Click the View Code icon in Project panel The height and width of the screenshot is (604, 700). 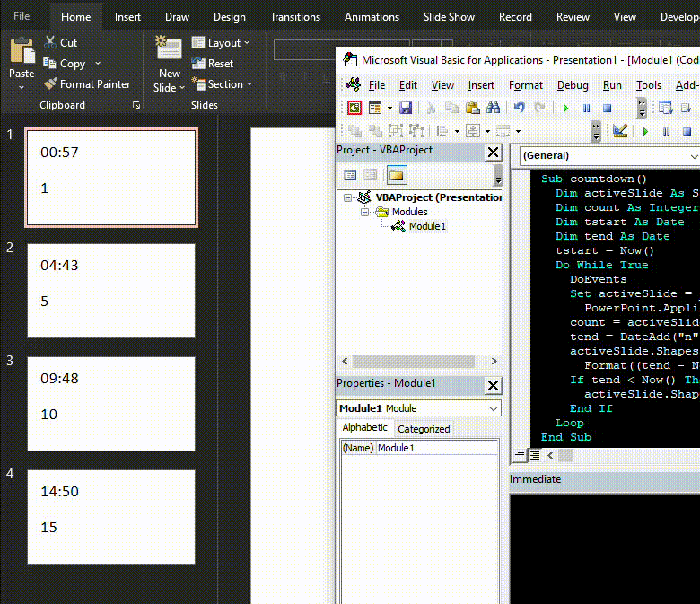point(350,175)
